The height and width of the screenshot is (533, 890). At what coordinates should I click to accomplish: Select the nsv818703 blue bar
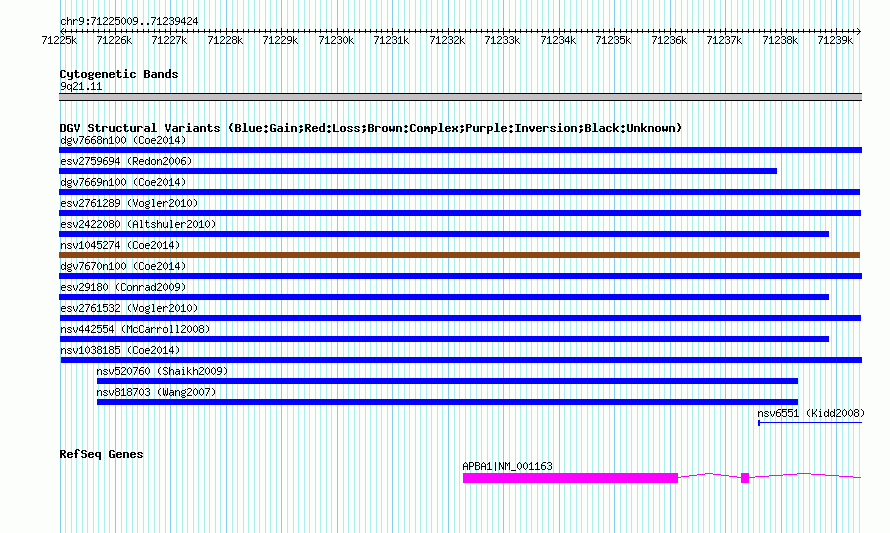[447, 402]
